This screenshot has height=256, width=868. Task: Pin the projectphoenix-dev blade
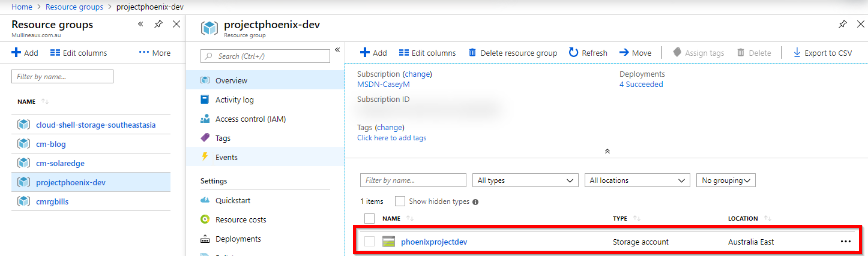tap(843, 25)
